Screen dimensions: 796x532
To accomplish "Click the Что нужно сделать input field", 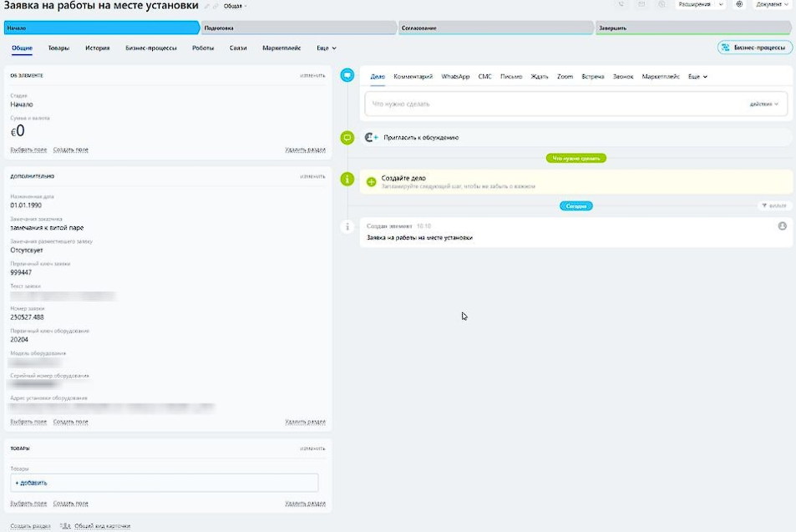I will [x=551, y=104].
